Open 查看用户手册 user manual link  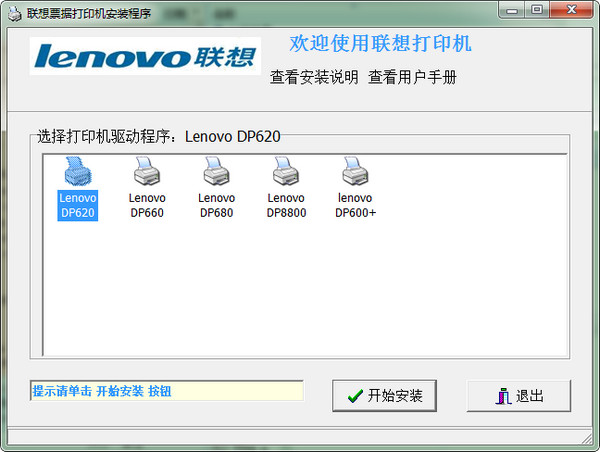pos(412,77)
